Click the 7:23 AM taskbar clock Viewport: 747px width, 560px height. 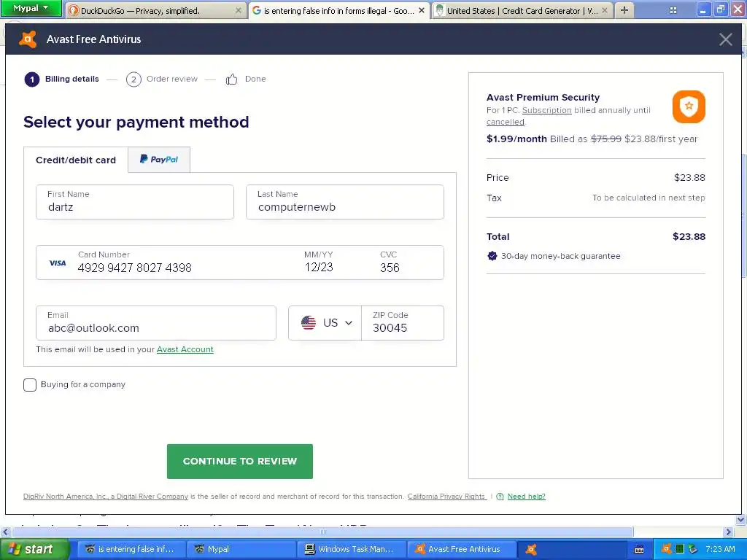[720, 549]
